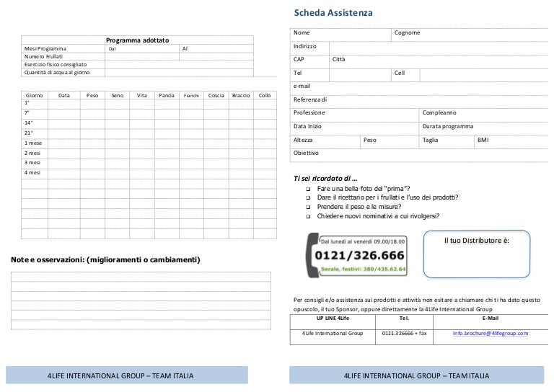Click the first line under Note e osservazioni
The image size is (554, 392).
141,277
